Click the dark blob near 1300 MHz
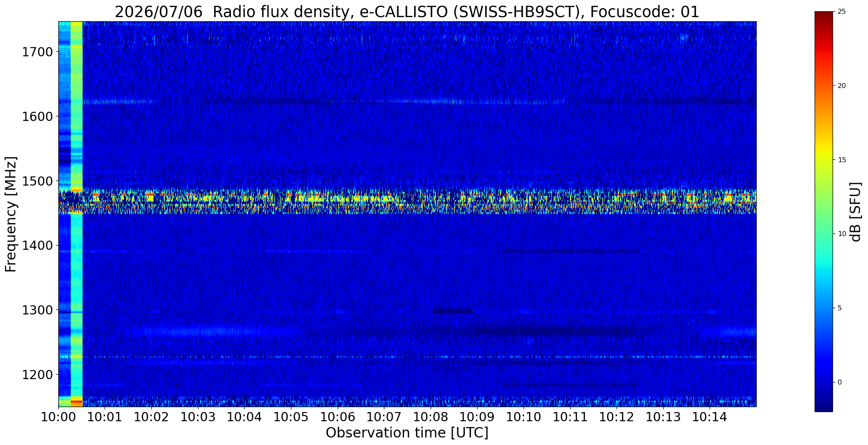The image size is (868, 445). tap(452, 311)
